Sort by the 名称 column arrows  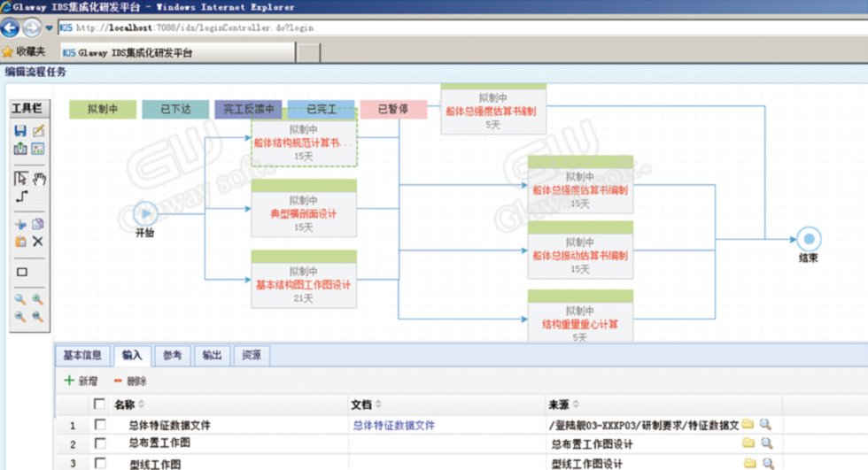pos(142,405)
